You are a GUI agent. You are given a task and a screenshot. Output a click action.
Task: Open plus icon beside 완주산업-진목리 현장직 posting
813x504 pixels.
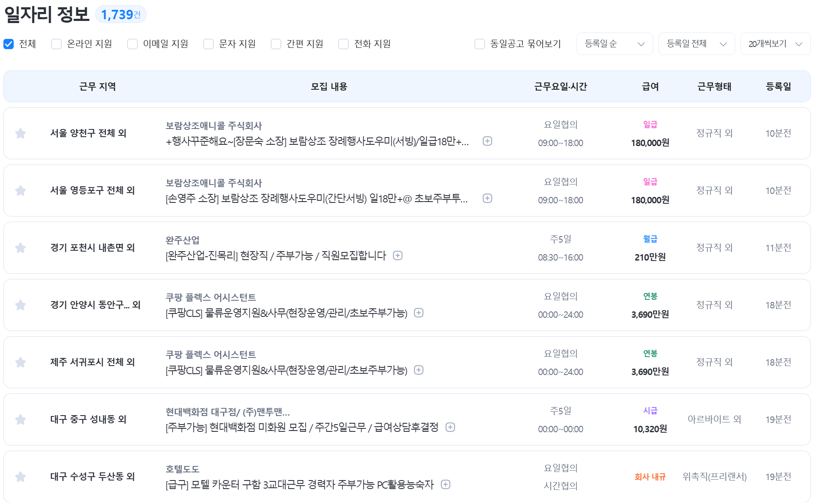point(398,255)
